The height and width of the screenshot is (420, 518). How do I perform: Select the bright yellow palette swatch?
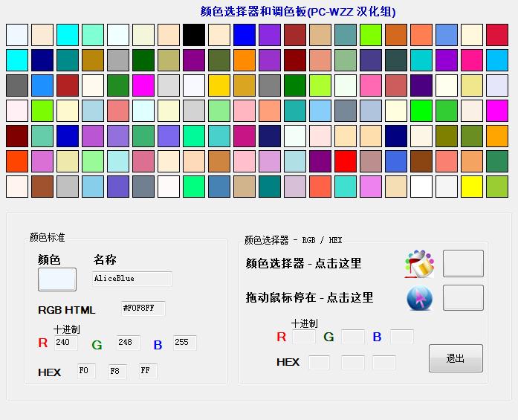point(472,187)
